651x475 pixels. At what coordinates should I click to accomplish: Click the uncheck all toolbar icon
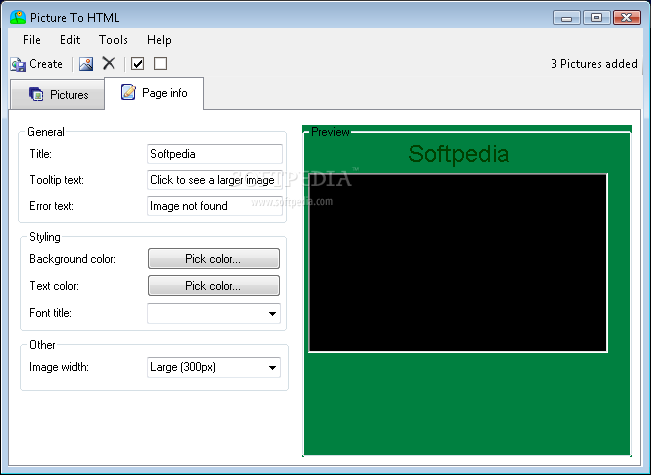(160, 64)
